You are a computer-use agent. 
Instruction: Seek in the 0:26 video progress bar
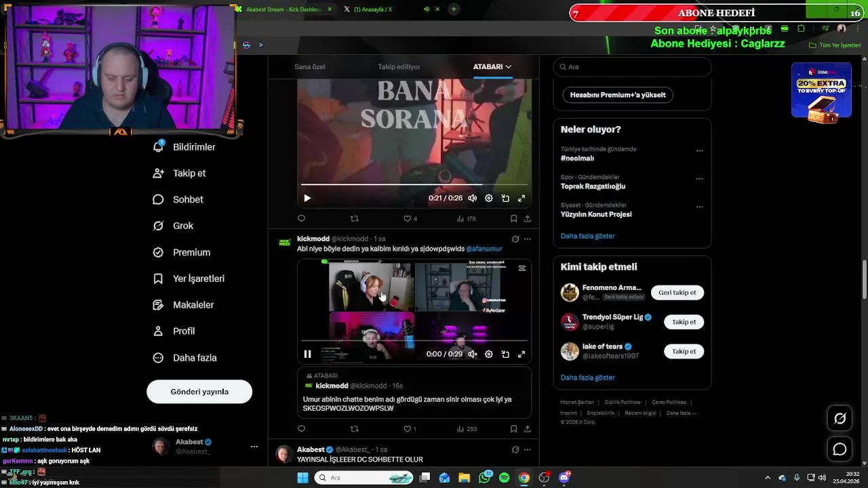(x=414, y=184)
